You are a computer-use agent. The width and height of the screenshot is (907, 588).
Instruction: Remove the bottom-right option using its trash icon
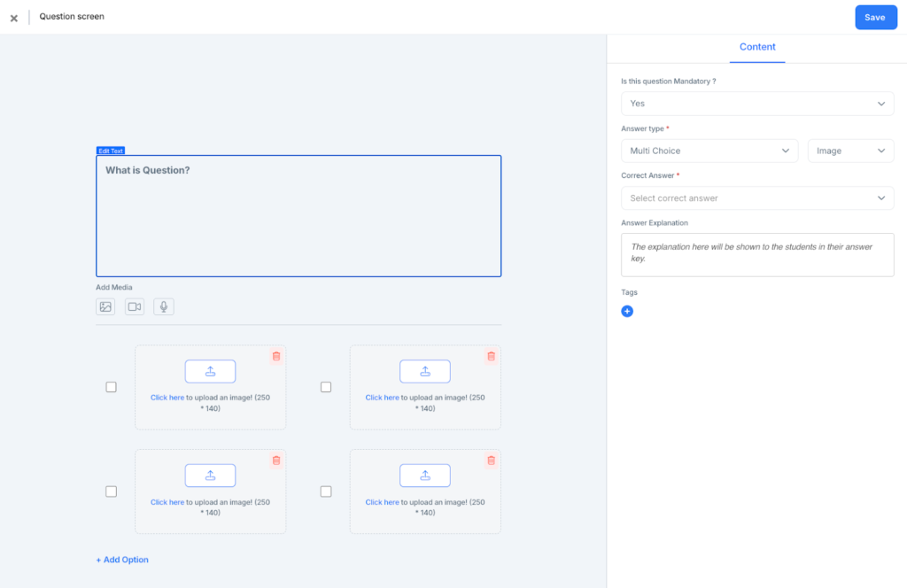click(491, 460)
